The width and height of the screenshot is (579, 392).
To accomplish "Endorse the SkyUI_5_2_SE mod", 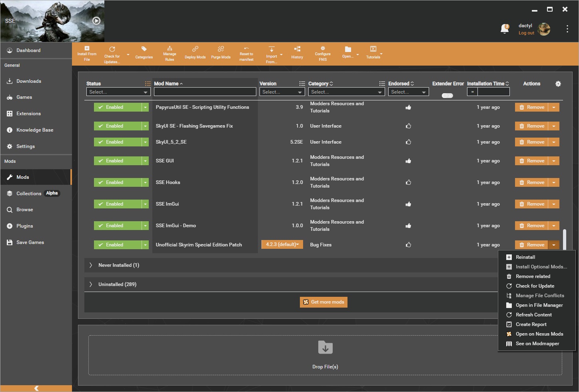I will (408, 142).
